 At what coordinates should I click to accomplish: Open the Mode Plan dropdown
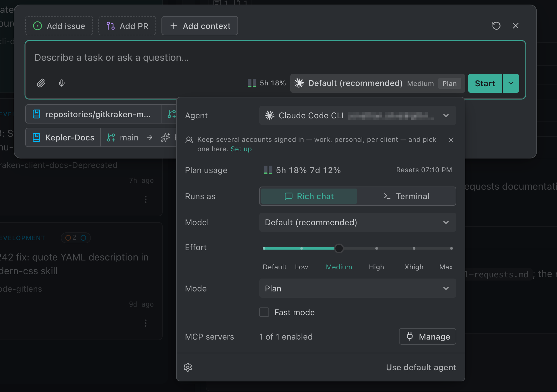pyautogui.click(x=358, y=288)
